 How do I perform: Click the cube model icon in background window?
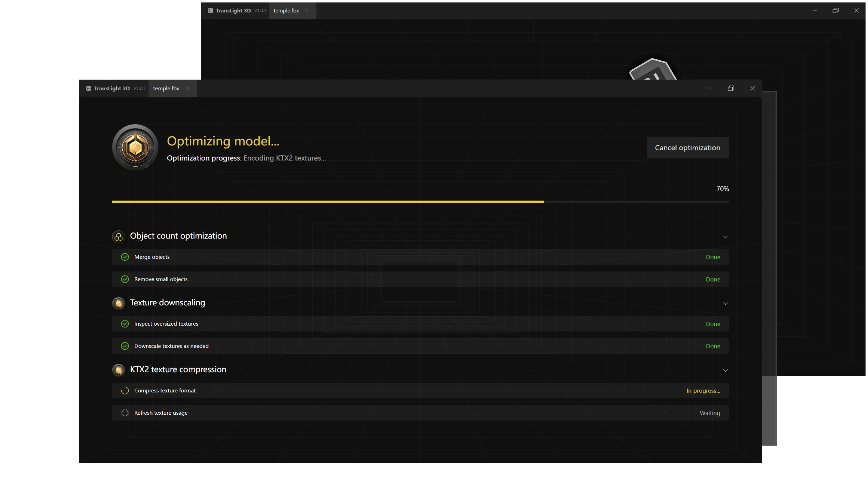pos(653,69)
